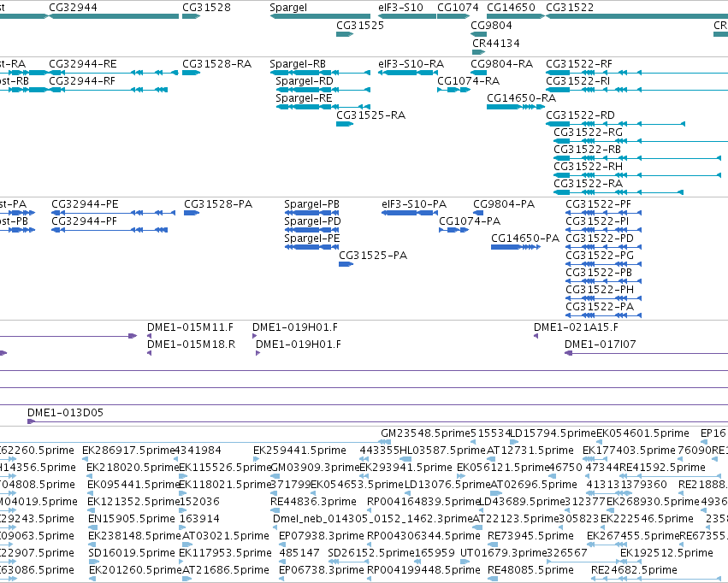Select clone end DME1-015M11.F
728x583 pixels.
pos(191,327)
